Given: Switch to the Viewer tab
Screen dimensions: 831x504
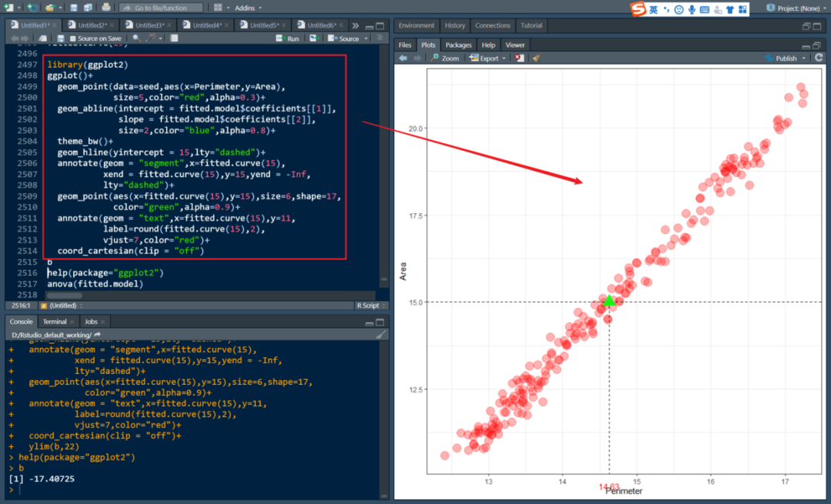Looking at the screenshot, I should coord(515,45).
